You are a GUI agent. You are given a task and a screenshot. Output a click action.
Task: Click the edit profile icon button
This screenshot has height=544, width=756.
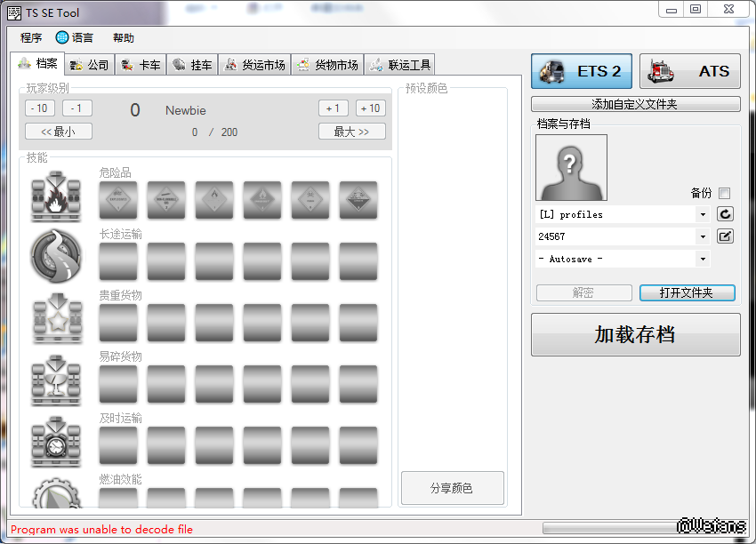click(x=725, y=236)
